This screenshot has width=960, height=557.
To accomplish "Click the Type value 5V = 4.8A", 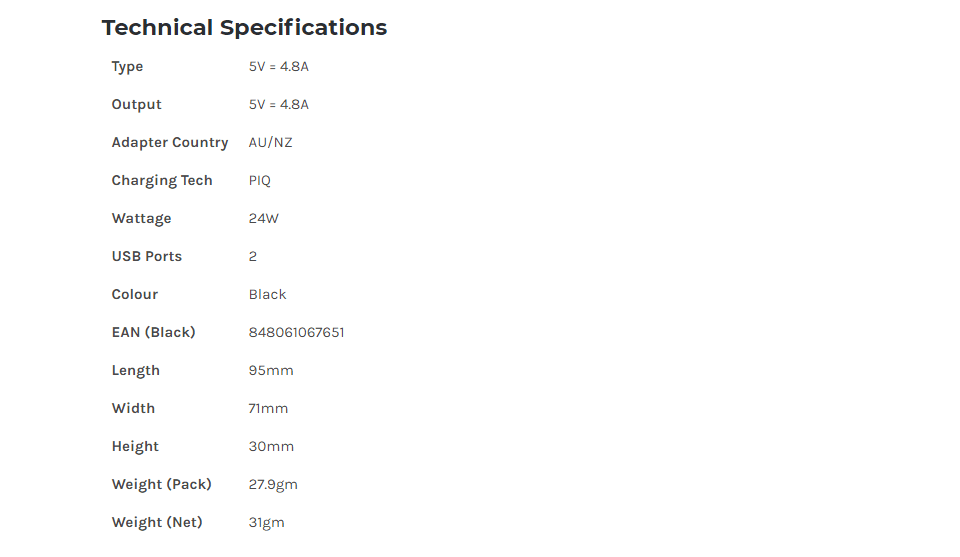I will [279, 67].
